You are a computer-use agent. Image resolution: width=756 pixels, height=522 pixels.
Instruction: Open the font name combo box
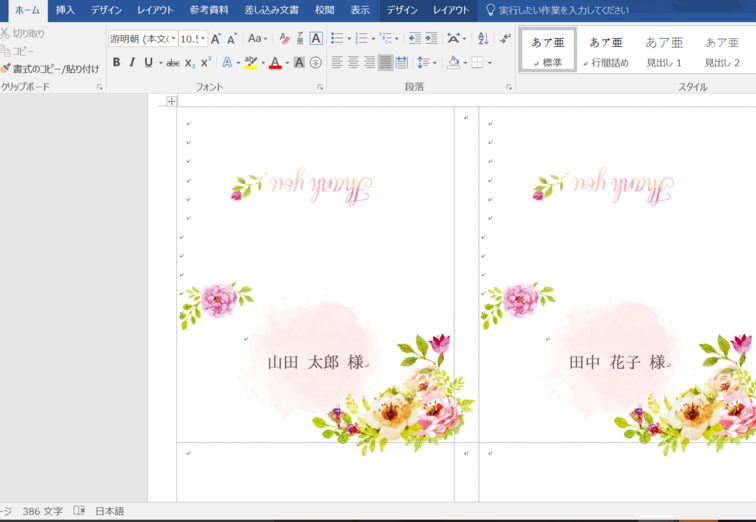(x=143, y=39)
